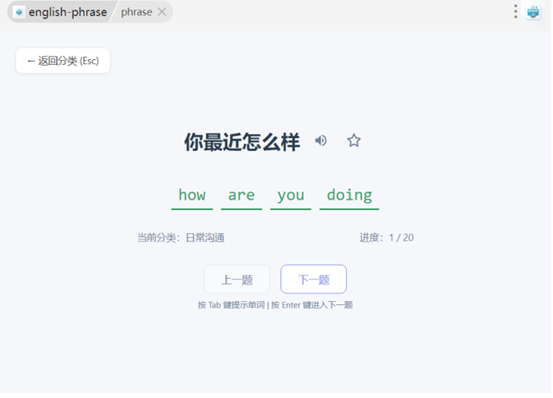Screen dimensions: 553x398
Task: Click the 上一题 previous question button
Action: [237, 280]
